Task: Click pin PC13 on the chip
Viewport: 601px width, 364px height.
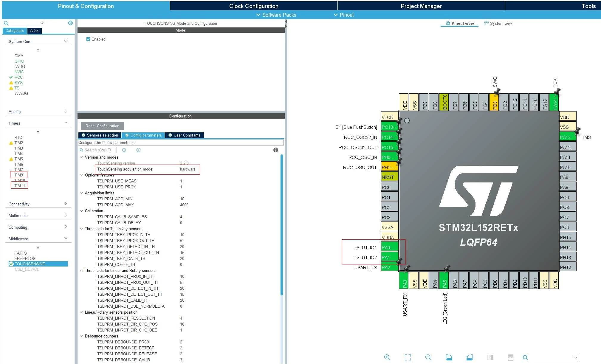Action: [x=390, y=127]
